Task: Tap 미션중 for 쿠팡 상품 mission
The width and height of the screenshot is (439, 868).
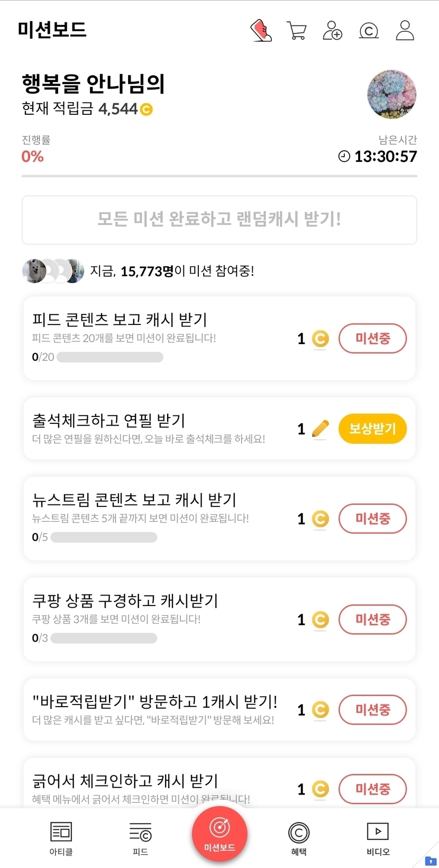Action: (x=372, y=619)
